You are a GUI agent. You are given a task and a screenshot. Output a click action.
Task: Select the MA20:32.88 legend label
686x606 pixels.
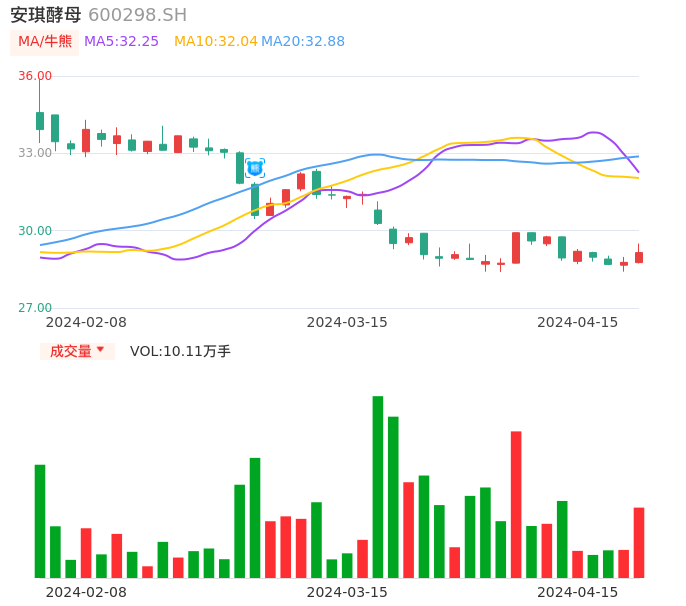[303, 42]
